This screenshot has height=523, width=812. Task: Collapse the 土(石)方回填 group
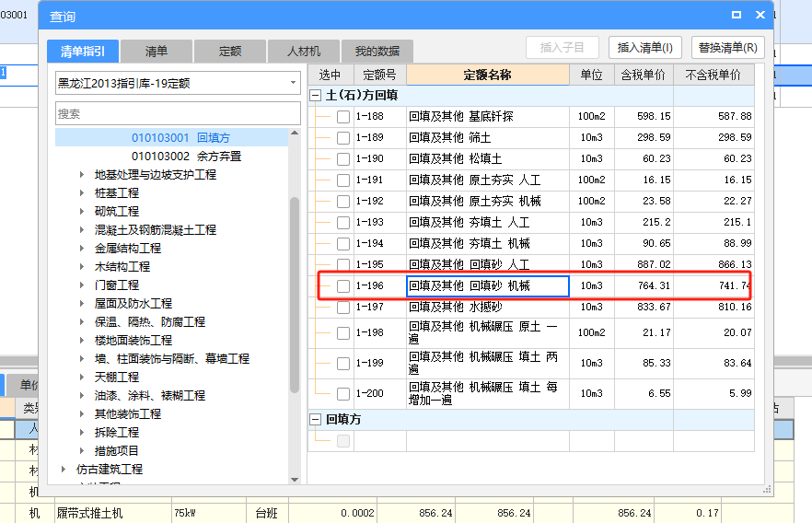click(315, 95)
